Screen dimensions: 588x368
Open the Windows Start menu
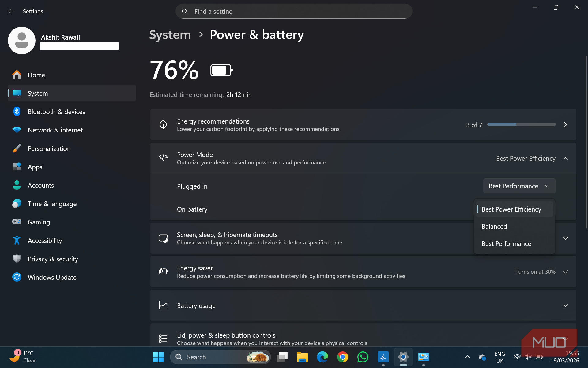pyautogui.click(x=158, y=357)
